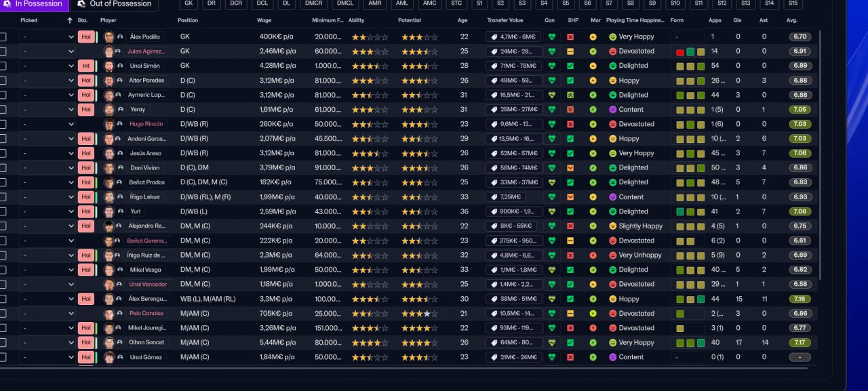The height and width of the screenshot is (391, 868).
Task: Click the morale icon in Aitor Paredes' row
Action: click(593, 81)
